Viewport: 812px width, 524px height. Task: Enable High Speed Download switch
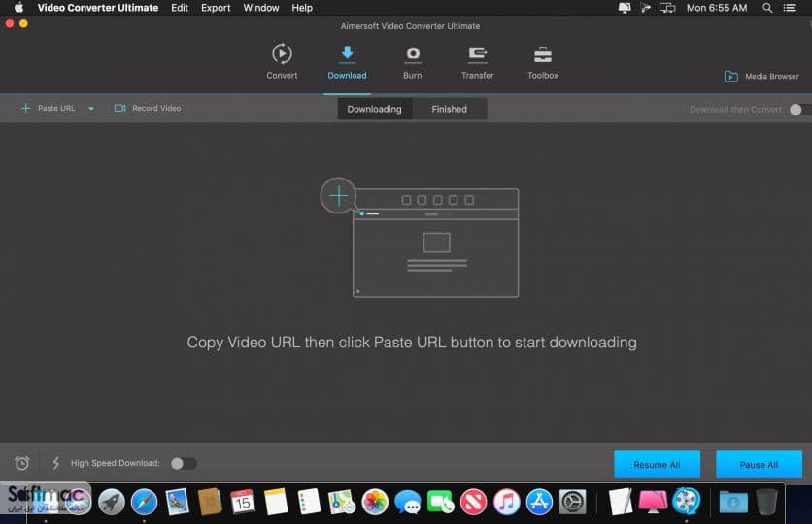[x=184, y=463]
